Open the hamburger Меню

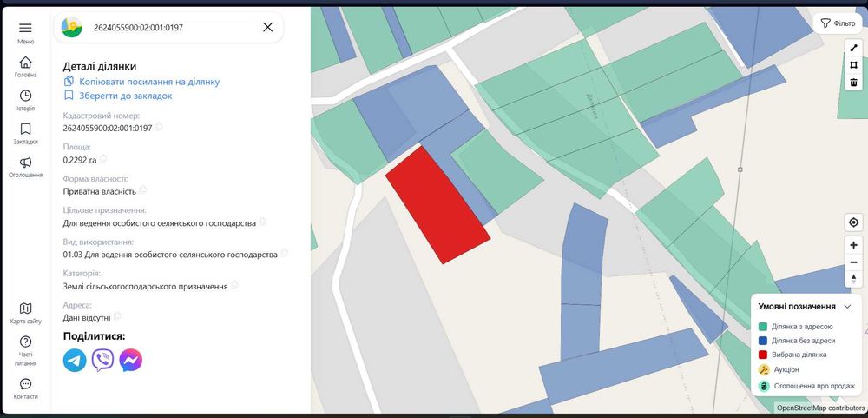click(25, 32)
